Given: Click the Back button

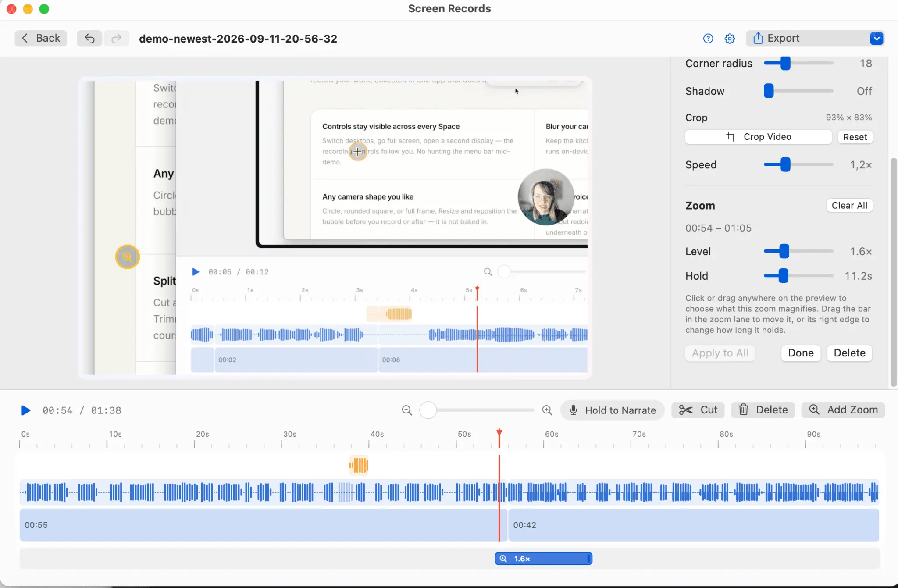Looking at the screenshot, I should point(41,39).
